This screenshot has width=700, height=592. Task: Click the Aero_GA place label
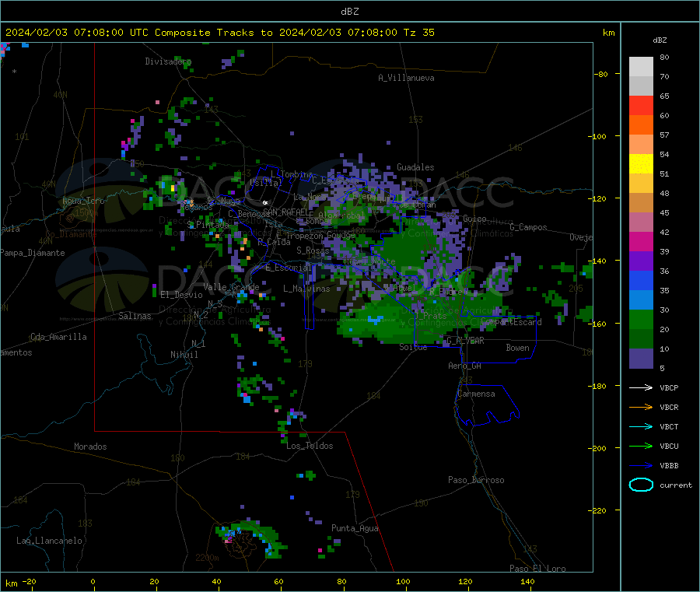point(464,366)
